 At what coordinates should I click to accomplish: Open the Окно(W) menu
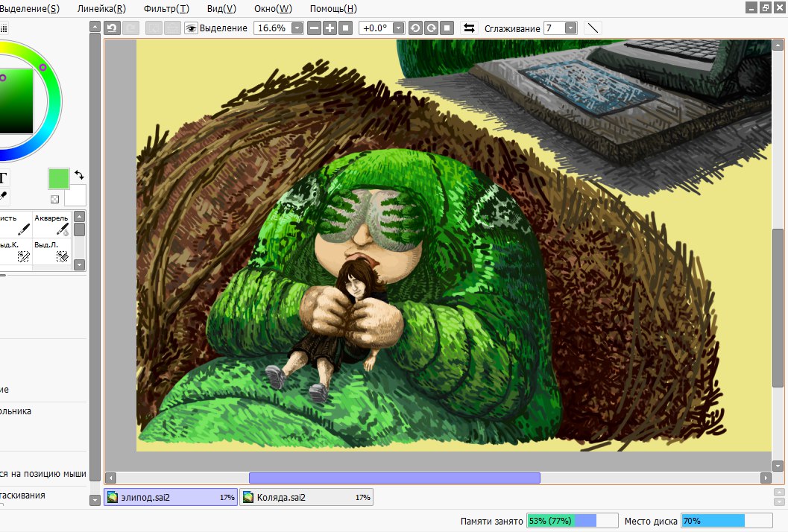point(273,8)
